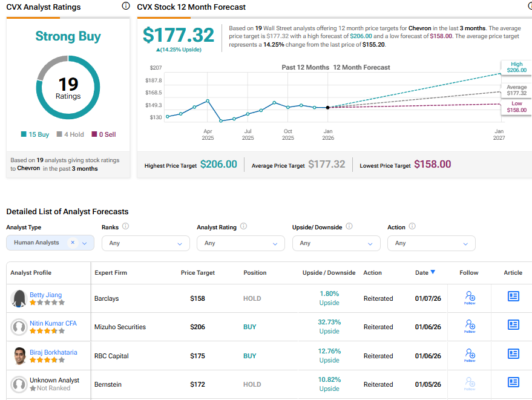Open RBC Capital article icon
Image resolution: width=532 pixels, height=400 pixels.
coord(513,353)
